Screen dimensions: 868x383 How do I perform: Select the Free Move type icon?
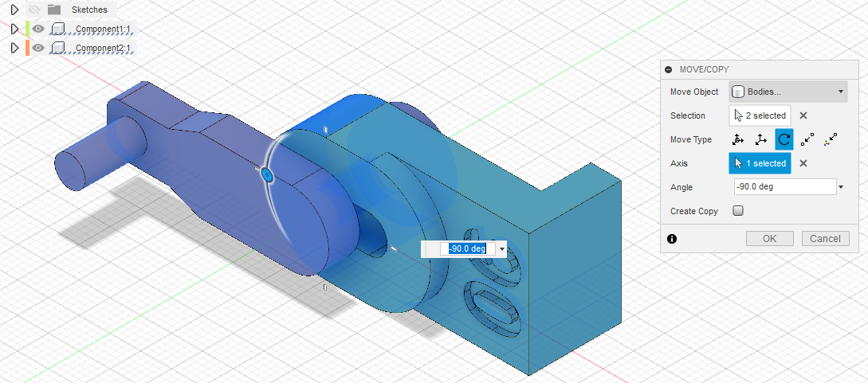click(x=738, y=140)
